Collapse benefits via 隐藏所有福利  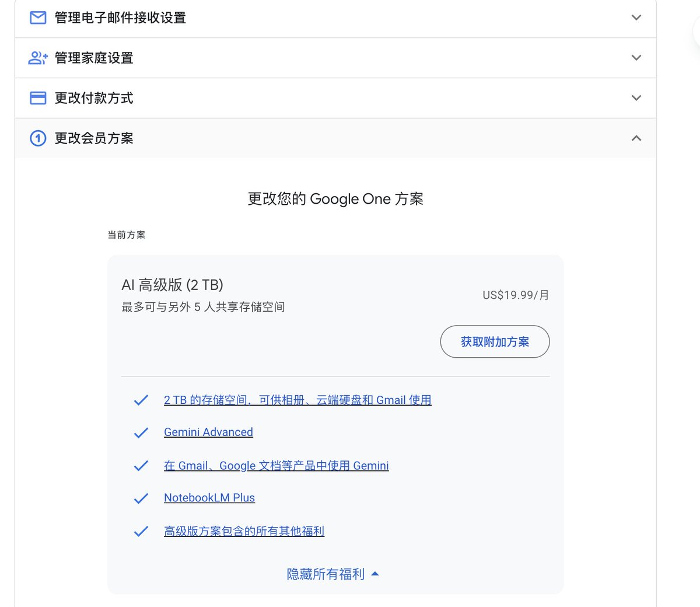coord(332,574)
